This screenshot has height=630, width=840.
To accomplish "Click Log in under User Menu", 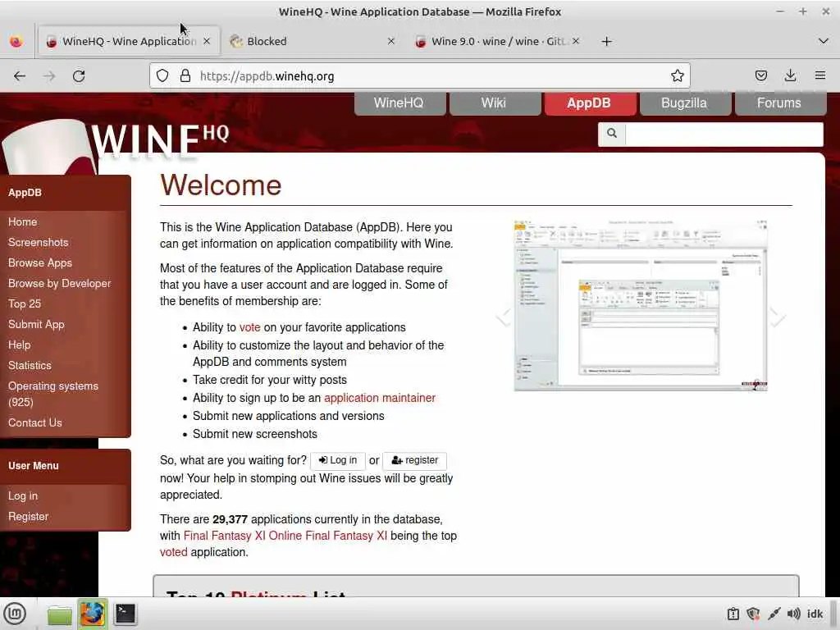I will (x=23, y=496).
